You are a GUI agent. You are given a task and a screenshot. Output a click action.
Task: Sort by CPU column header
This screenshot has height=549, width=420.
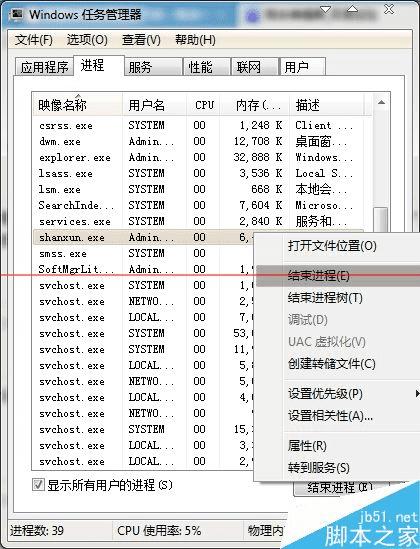click(x=203, y=104)
